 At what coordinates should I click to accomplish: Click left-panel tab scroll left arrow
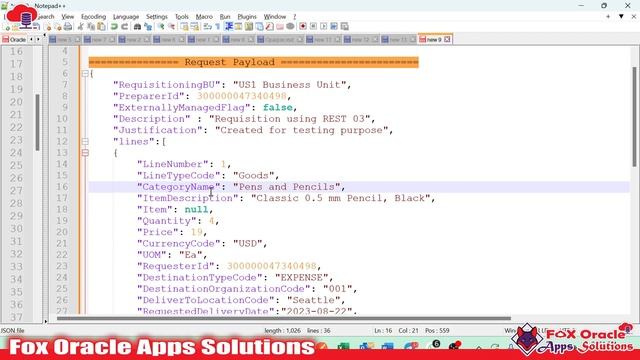click(x=31, y=40)
